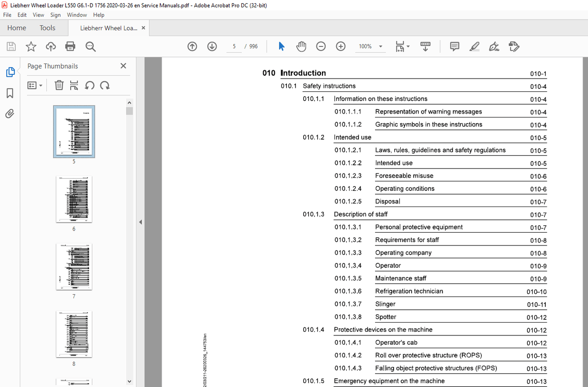Select the page 6 thumbnail
Image resolution: width=588 pixels, height=387 pixels.
click(74, 199)
